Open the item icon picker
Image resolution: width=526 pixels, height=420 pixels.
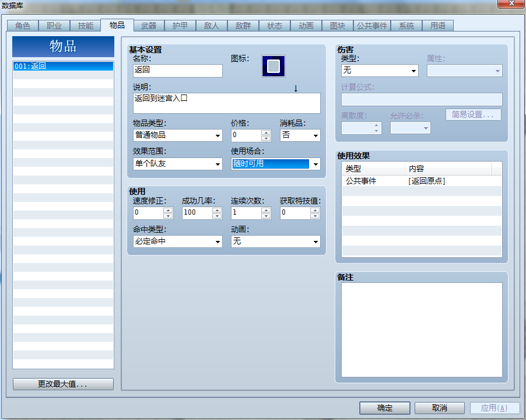pyautogui.click(x=273, y=66)
